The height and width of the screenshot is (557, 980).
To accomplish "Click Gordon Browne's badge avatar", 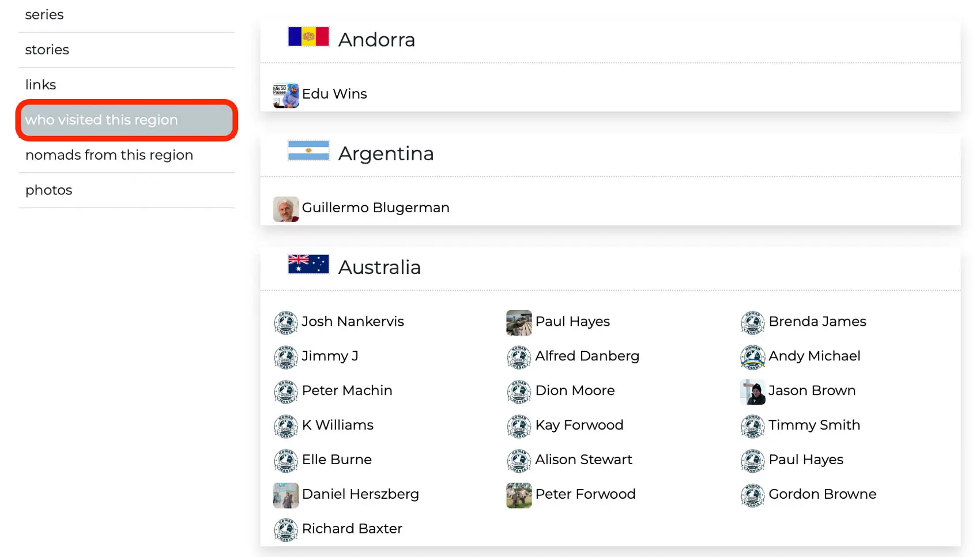I will [x=753, y=495].
